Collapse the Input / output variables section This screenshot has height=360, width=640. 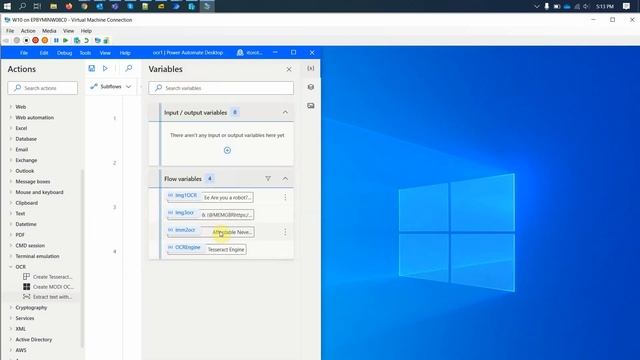[x=285, y=112]
